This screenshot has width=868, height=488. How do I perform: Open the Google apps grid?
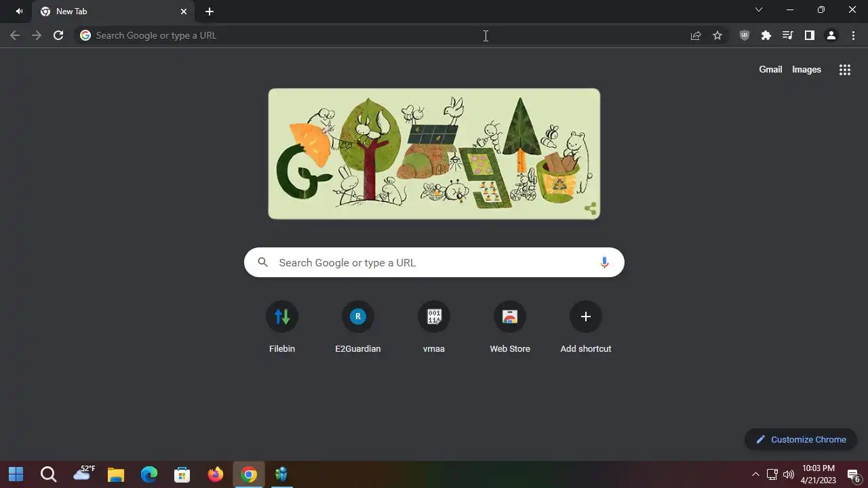(x=845, y=69)
